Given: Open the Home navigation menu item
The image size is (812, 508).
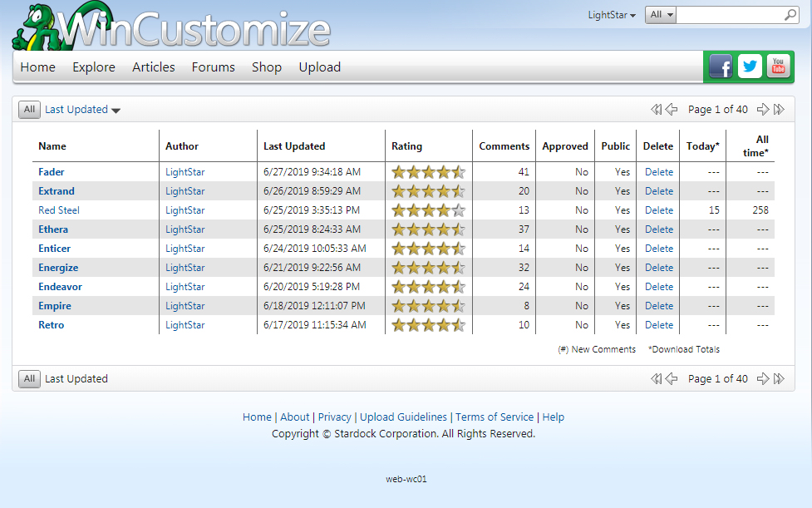Looking at the screenshot, I should 37,67.
